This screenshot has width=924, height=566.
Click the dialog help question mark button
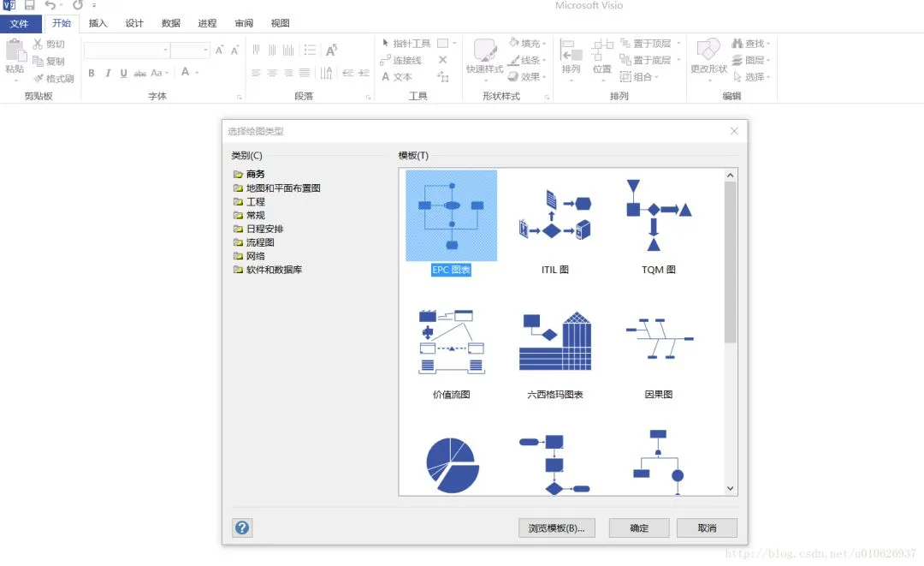point(242,527)
